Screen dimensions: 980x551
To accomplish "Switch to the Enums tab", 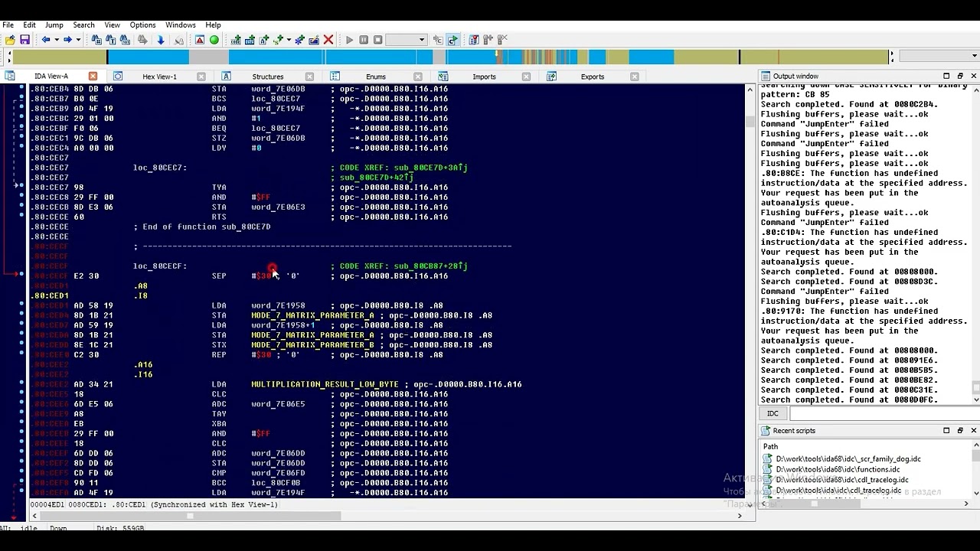I will [x=376, y=77].
